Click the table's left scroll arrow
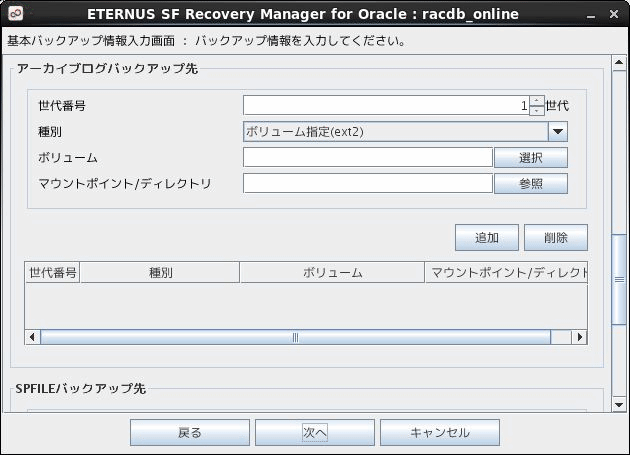 (33, 337)
